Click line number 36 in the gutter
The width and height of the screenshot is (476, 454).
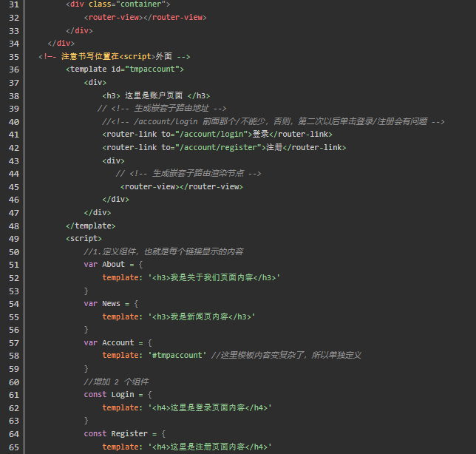[13, 69]
